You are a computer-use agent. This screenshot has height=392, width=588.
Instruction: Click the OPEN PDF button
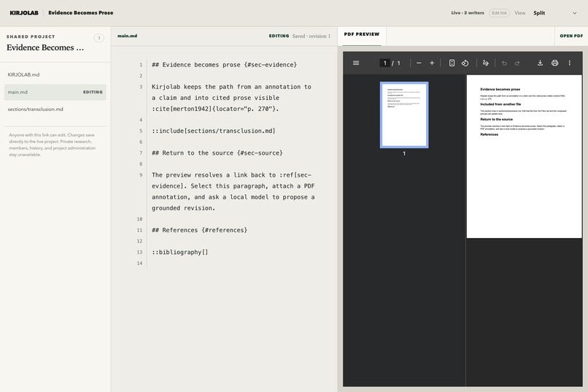pyautogui.click(x=571, y=36)
